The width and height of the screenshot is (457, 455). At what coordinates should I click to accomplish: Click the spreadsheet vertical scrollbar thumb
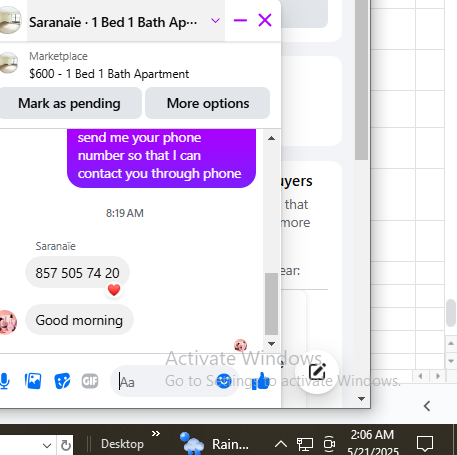(x=451, y=313)
